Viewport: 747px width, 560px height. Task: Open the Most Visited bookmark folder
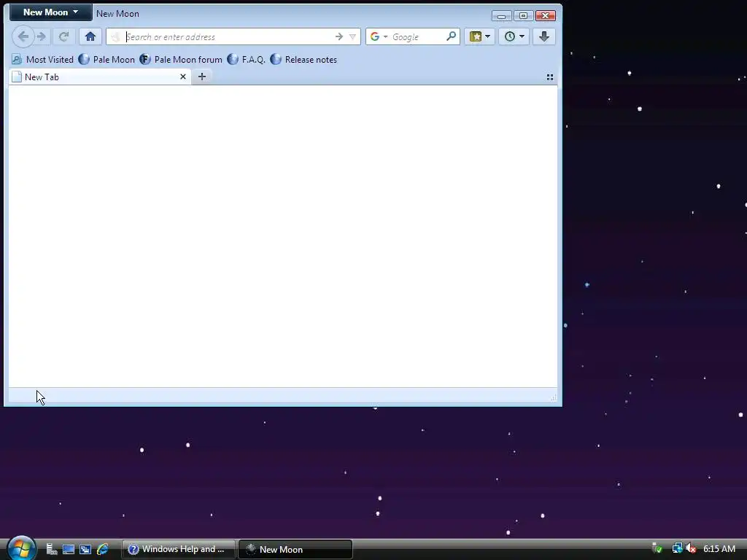pyautogui.click(x=42, y=60)
